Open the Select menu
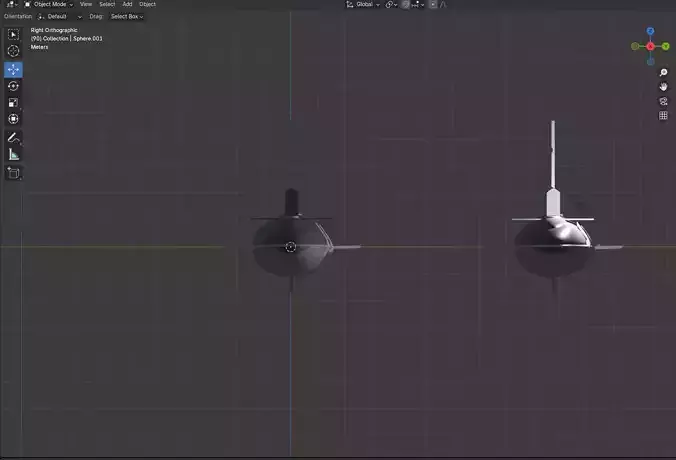 point(107,4)
